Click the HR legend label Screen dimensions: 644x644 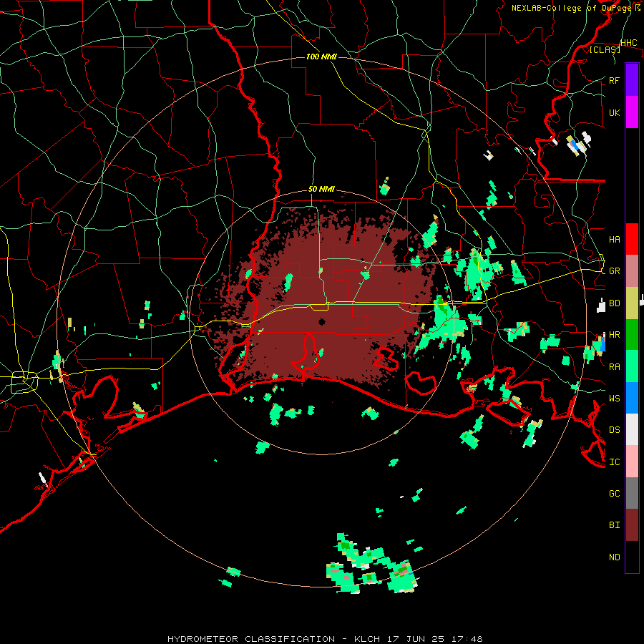(614, 335)
